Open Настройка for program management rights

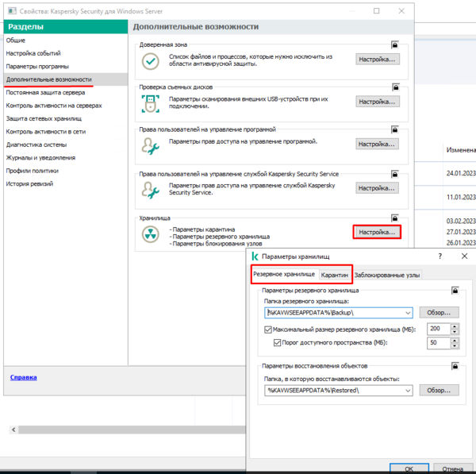[x=377, y=144]
